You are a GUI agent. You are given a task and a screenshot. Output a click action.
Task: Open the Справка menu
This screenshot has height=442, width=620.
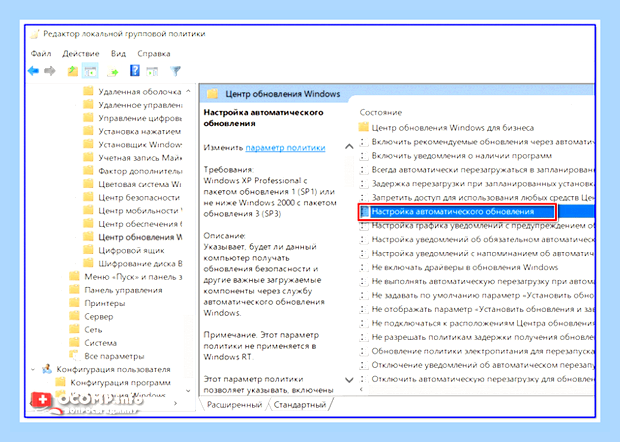[x=154, y=54]
